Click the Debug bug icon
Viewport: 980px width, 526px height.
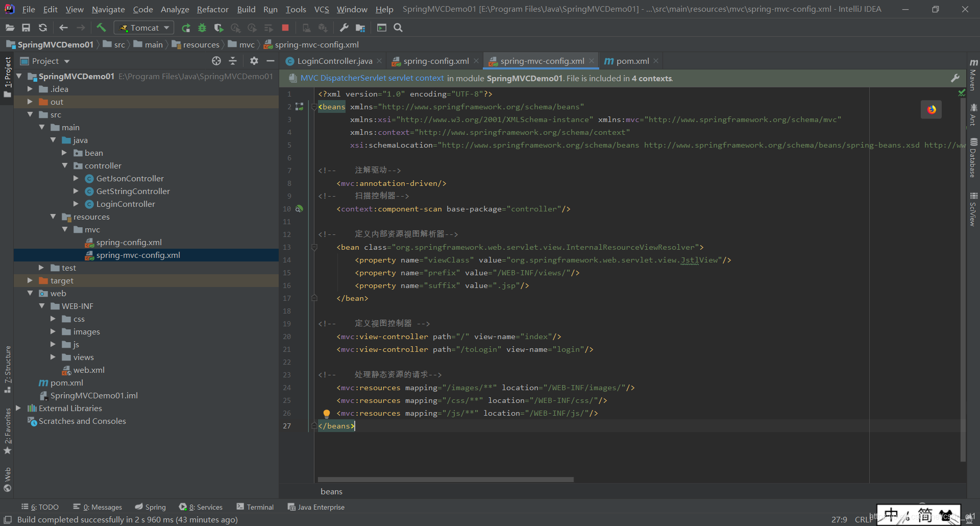(202, 28)
